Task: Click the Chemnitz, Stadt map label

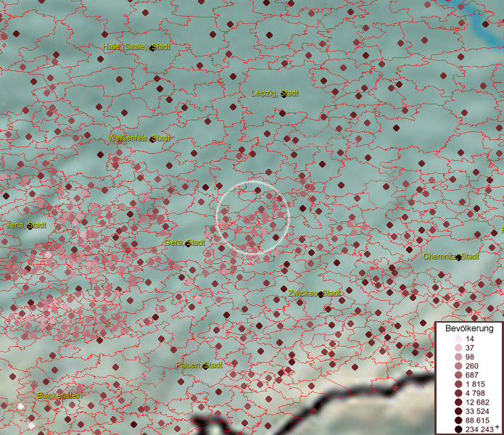Action: coord(451,257)
